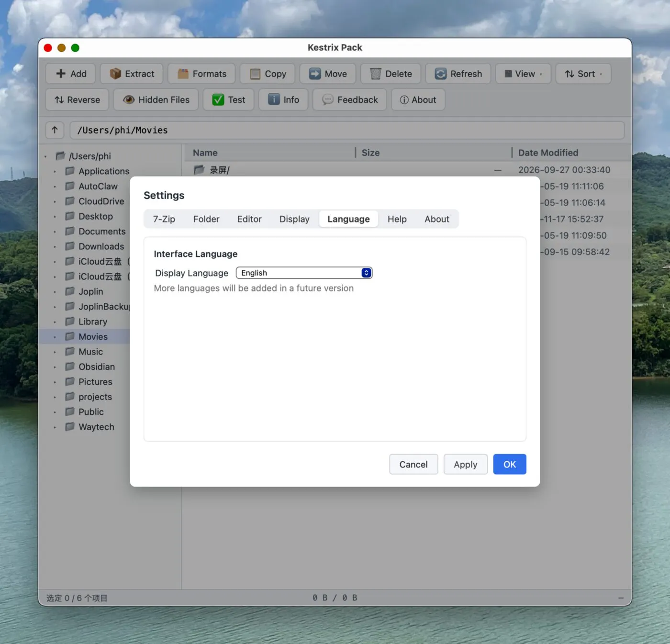
Task: Reverse the sort order
Action: point(77,100)
